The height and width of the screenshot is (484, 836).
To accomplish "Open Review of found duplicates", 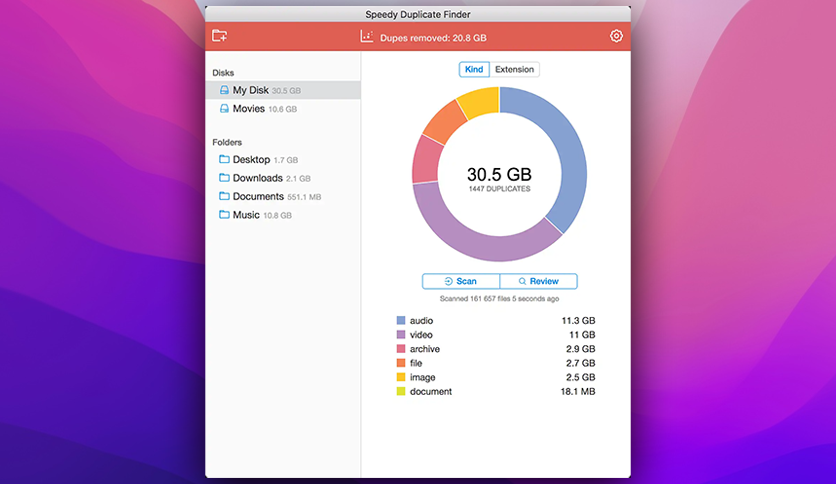I will point(538,281).
